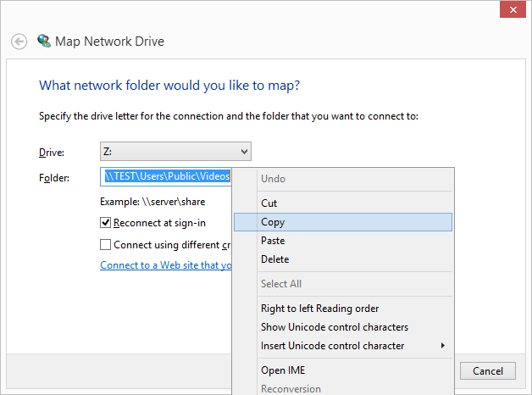Close the dialog with the X button
This screenshot has height=395, width=532.
click(x=511, y=9)
